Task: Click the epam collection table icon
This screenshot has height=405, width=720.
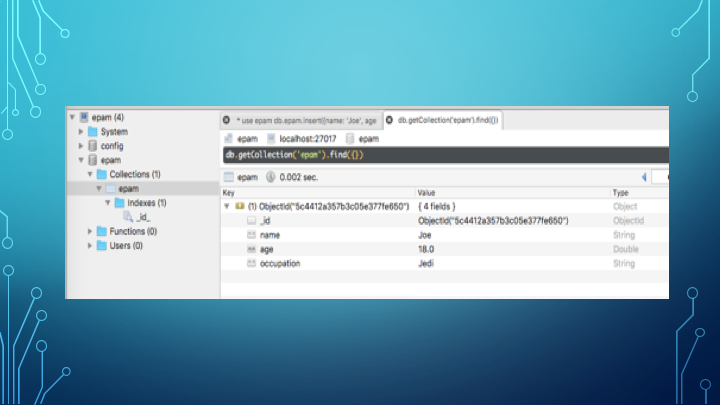Action: (111, 189)
